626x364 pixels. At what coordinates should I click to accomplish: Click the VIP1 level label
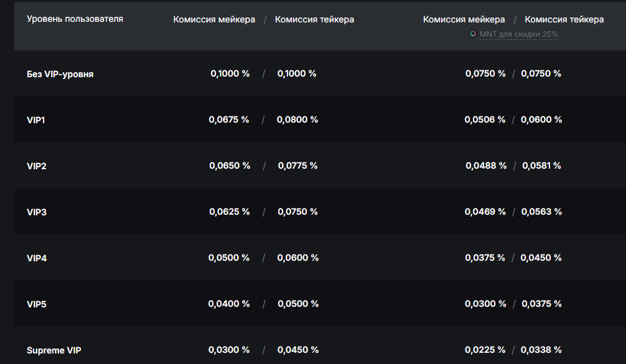[x=36, y=120]
